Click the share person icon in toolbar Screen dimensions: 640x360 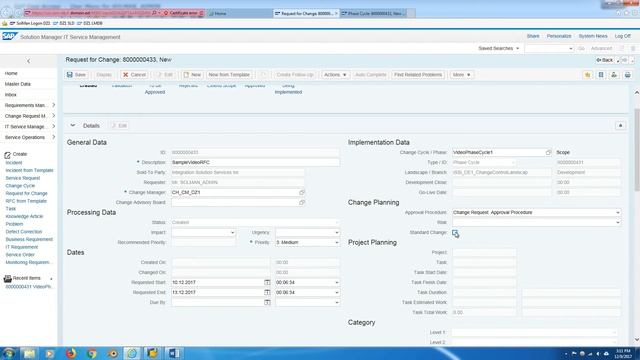coord(614,75)
